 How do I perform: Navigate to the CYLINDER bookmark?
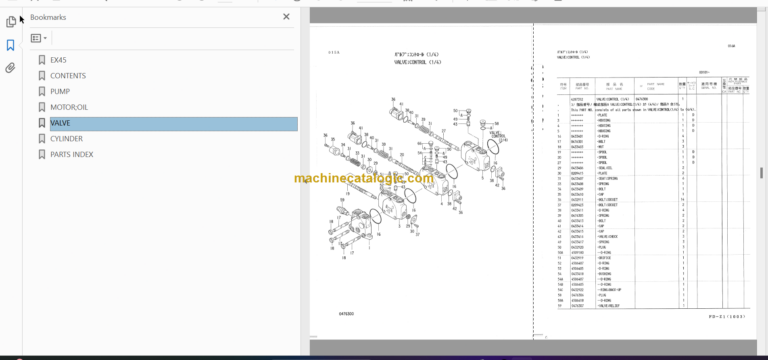(67, 139)
